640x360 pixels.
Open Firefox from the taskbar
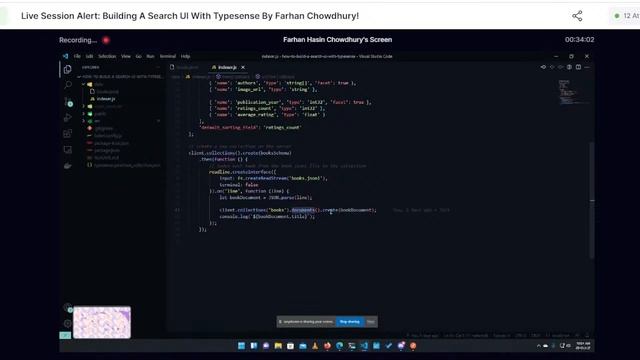(327, 346)
